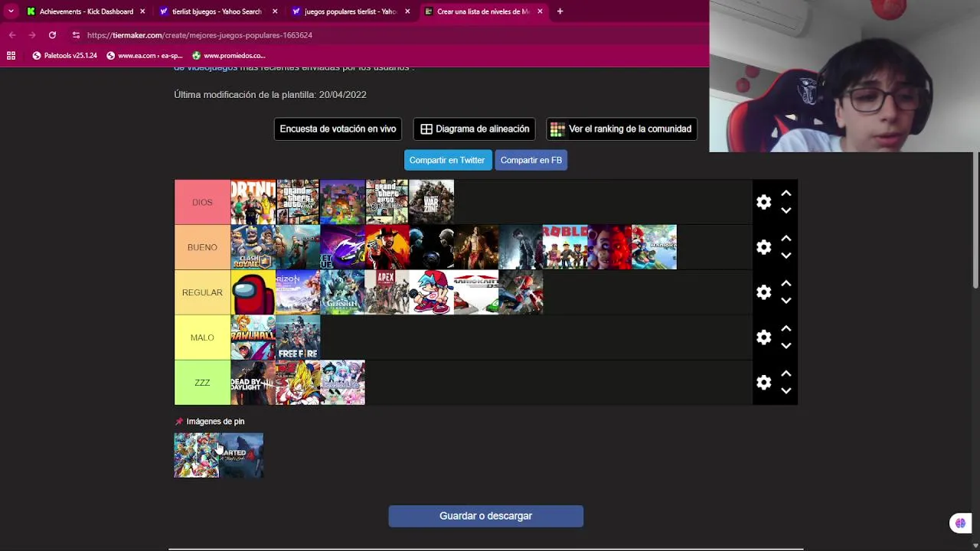Select Apex Legends image in REGULAR row
The height and width of the screenshot is (551, 980).
coord(387,292)
